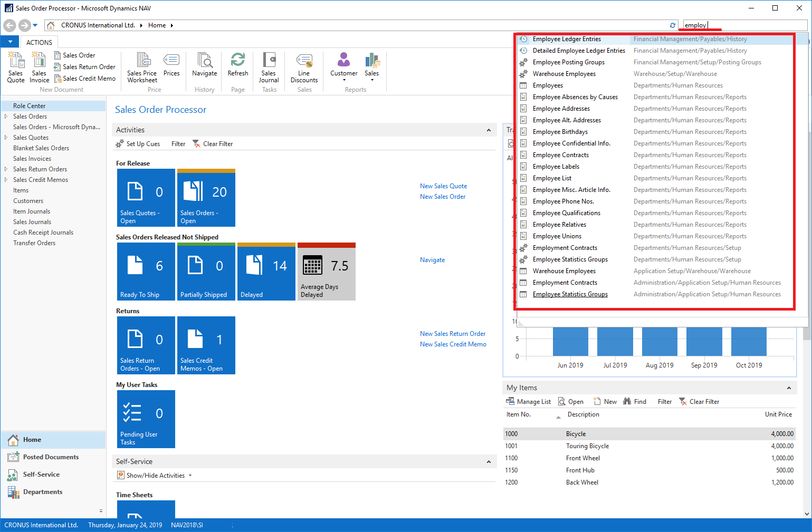The width and height of the screenshot is (812, 532).
Task: Click the home icon in the address bar
Action: (51, 25)
